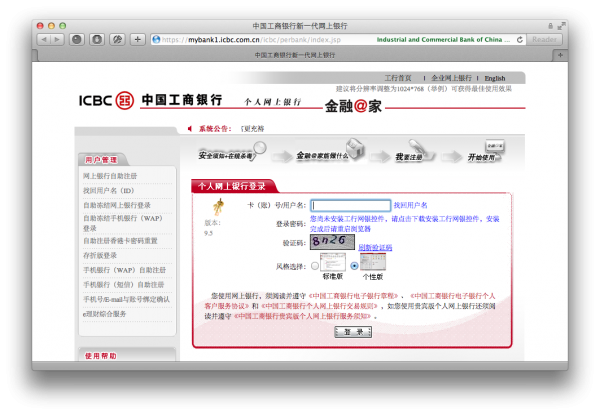Open 网上银行自助注册 in the sidebar
The width and height of the screenshot is (600, 415).
pyautogui.click(x=110, y=176)
